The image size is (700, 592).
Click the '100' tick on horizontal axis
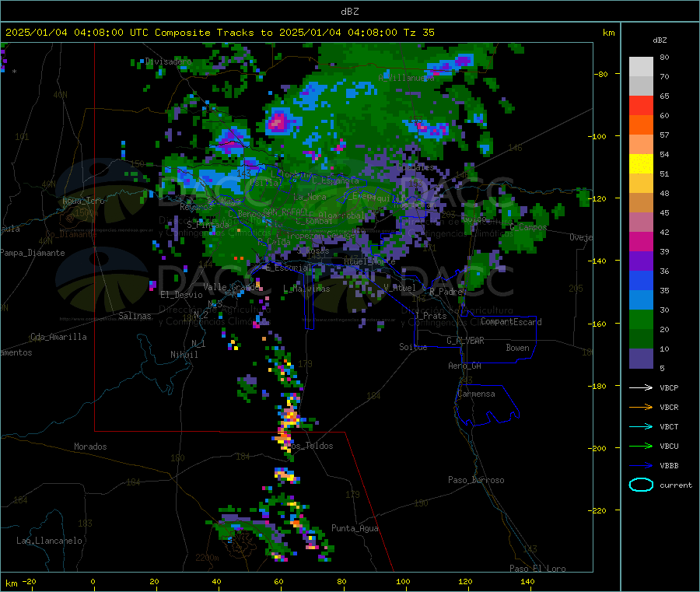(x=403, y=581)
